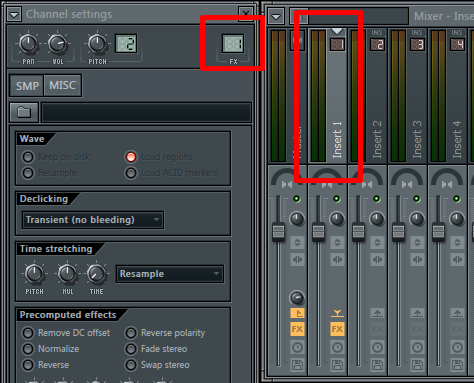Viewport: 474px width, 383px height.
Task: Toggle Reverse polarity option
Action: tap(131, 333)
